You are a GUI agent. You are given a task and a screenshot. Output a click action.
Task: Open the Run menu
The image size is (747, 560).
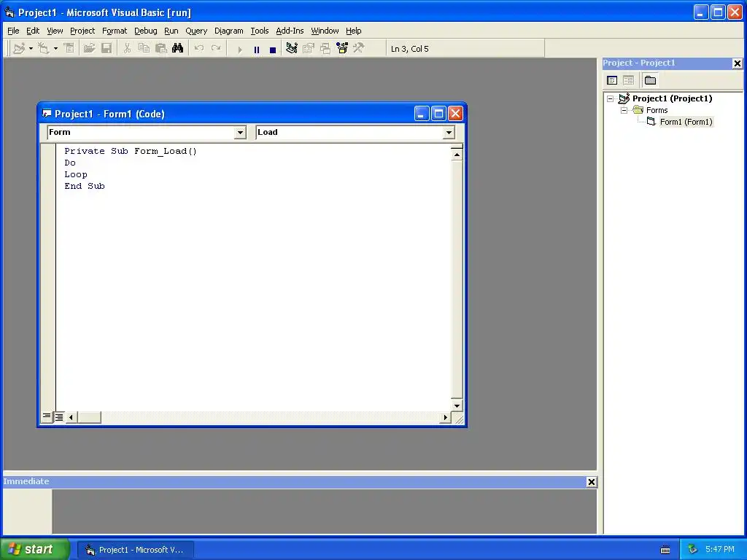click(171, 31)
